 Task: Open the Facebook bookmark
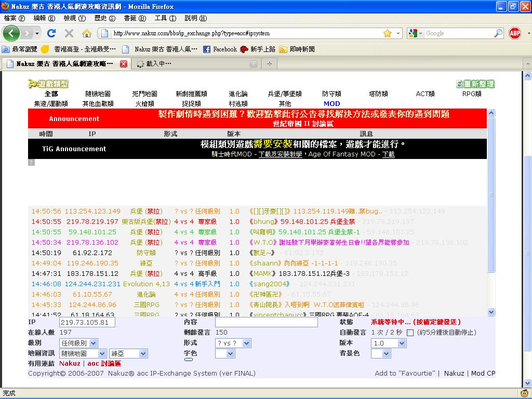pyautogui.click(x=220, y=49)
